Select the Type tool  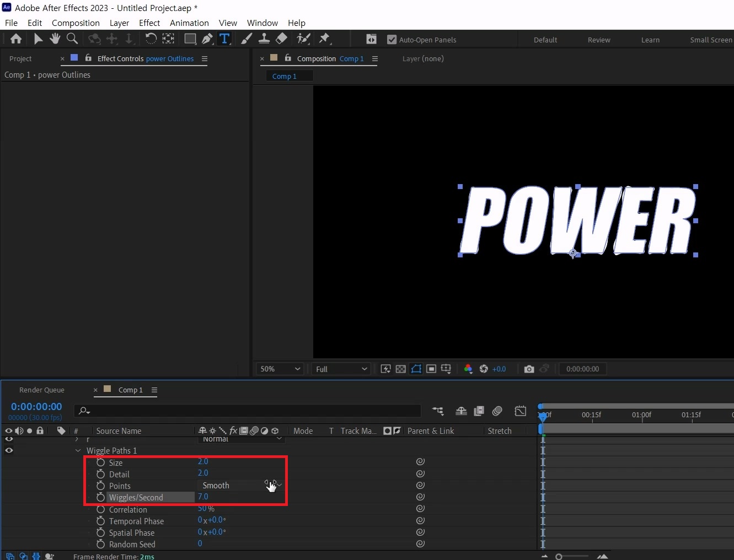pyautogui.click(x=224, y=39)
